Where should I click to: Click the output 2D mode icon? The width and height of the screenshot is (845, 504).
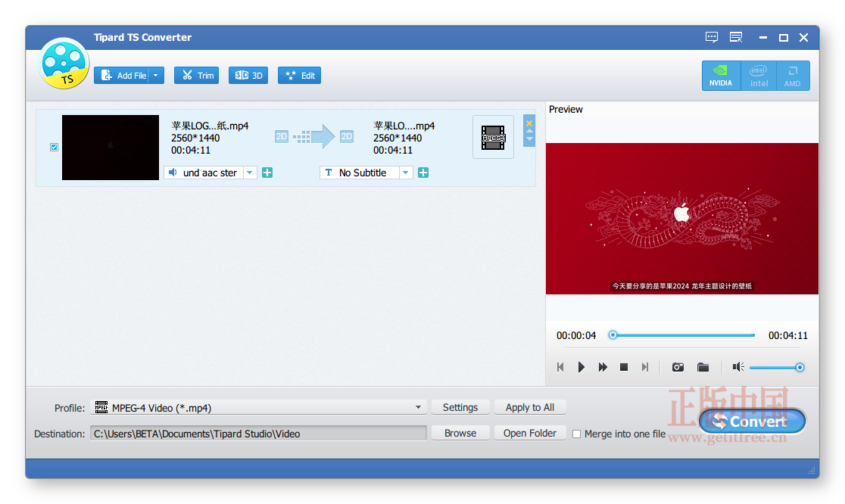coord(347,137)
